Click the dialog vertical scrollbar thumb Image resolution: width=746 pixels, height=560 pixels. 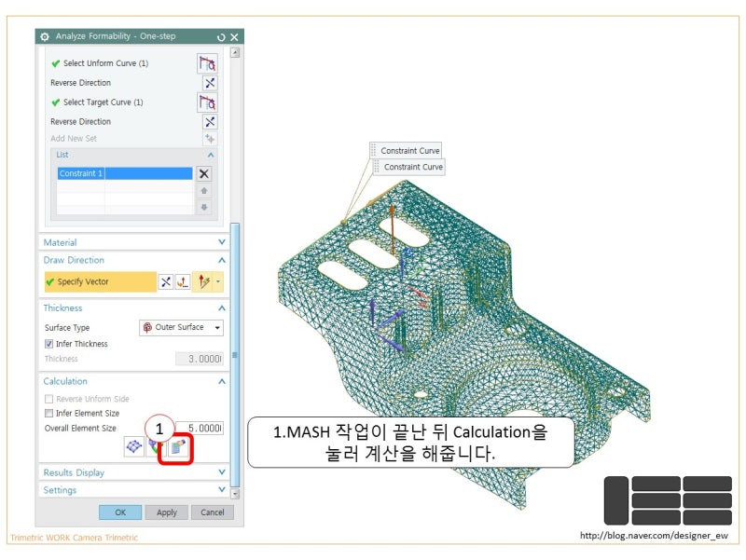(x=235, y=355)
